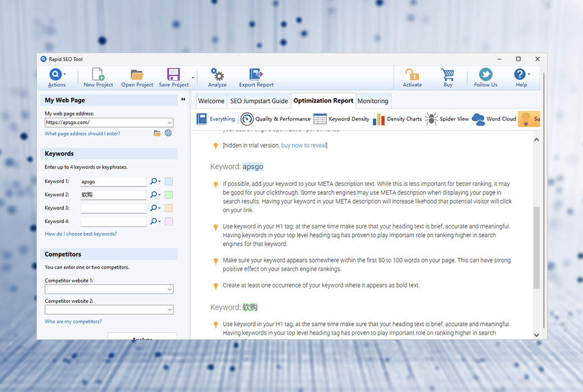Pick Keyword 1 blue color swatch
Screen dimensions: 583x392
(169, 181)
